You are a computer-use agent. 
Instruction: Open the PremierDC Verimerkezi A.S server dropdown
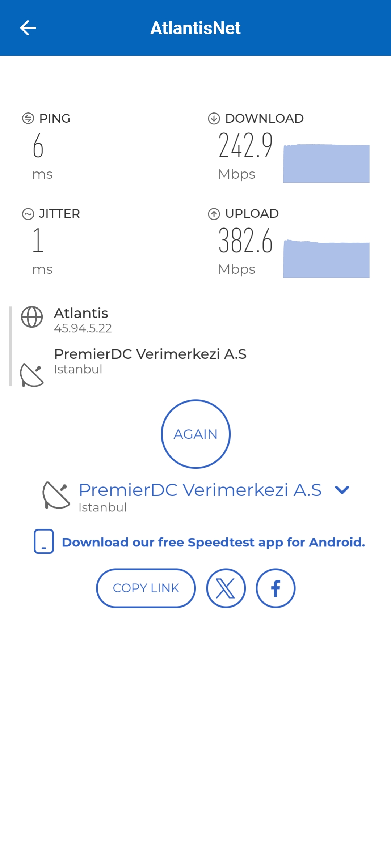click(x=200, y=490)
